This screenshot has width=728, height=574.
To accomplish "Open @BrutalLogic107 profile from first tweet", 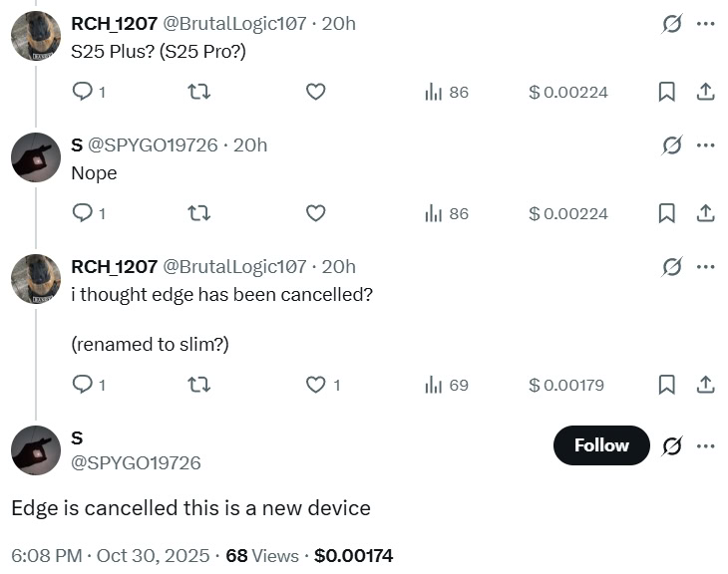I will [234, 24].
